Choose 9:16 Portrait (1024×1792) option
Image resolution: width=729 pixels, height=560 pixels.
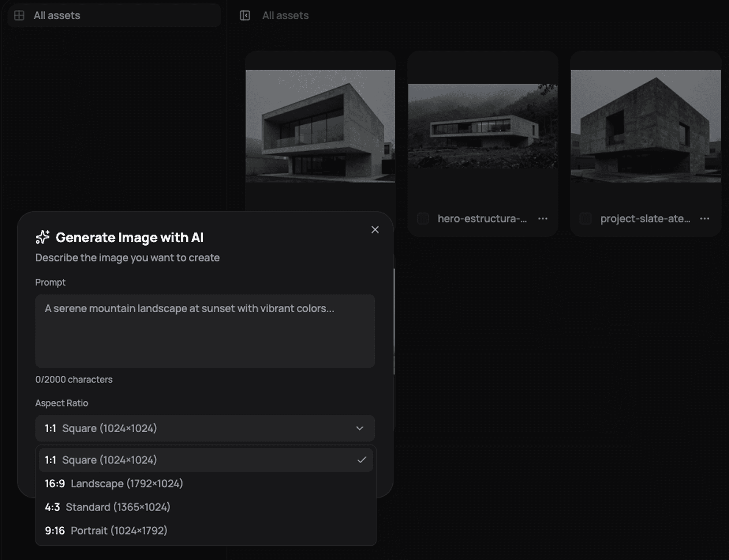point(106,531)
